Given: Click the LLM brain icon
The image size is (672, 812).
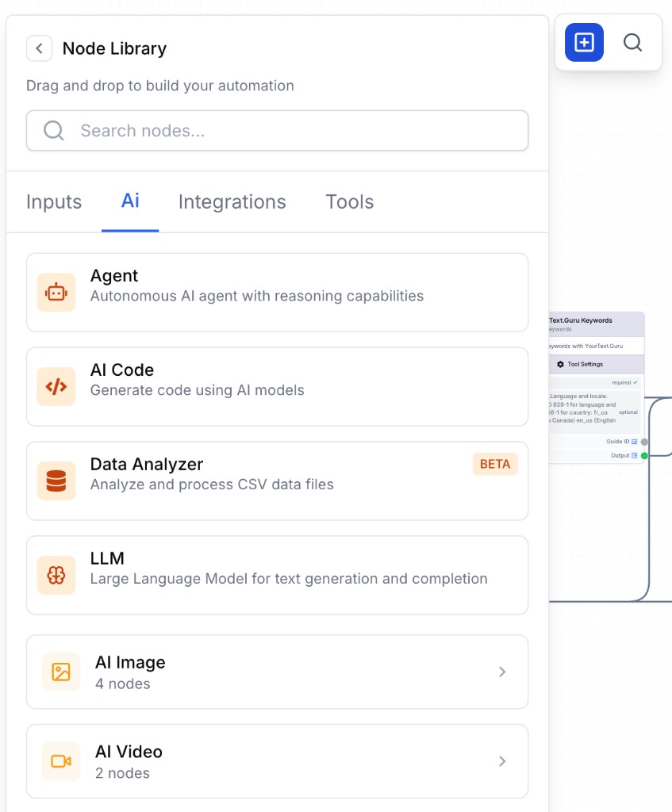Looking at the screenshot, I should point(56,576).
